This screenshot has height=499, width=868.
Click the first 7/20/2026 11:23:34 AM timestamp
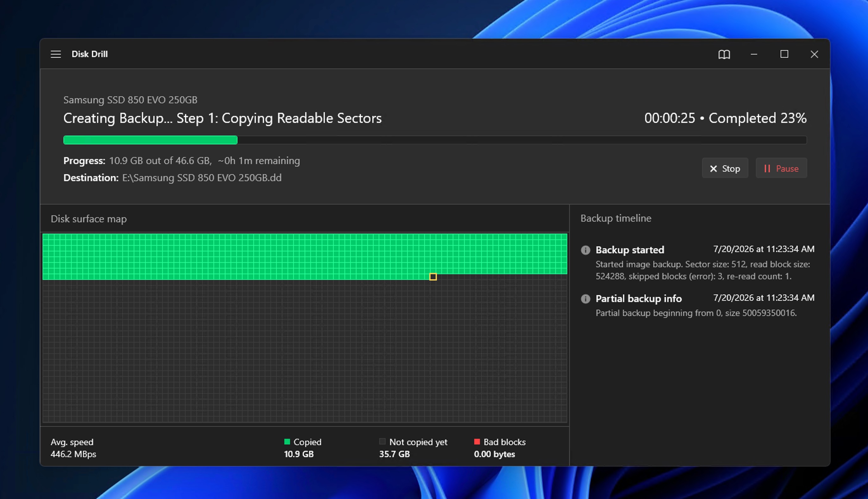(x=764, y=249)
